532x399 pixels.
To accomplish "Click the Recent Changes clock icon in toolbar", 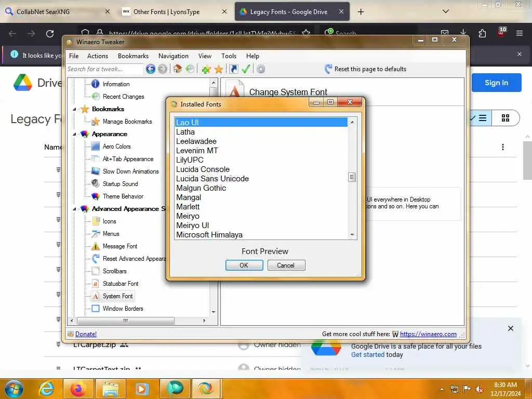I will (190, 69).
